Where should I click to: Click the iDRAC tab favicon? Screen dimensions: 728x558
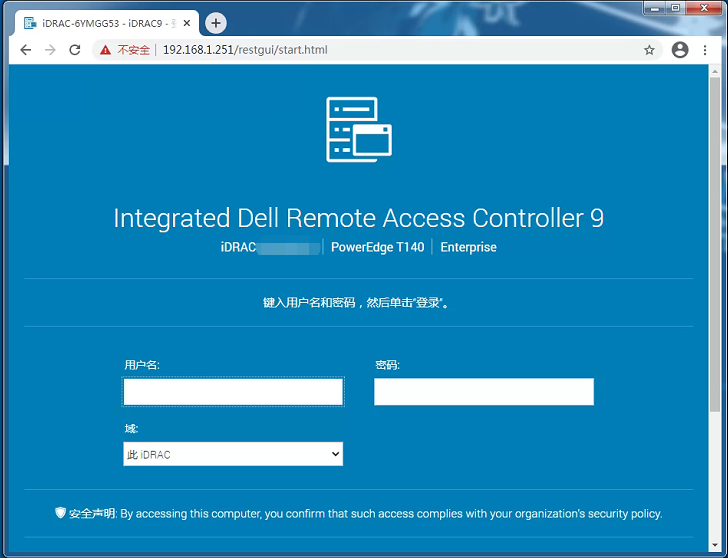tap(30, 23)
